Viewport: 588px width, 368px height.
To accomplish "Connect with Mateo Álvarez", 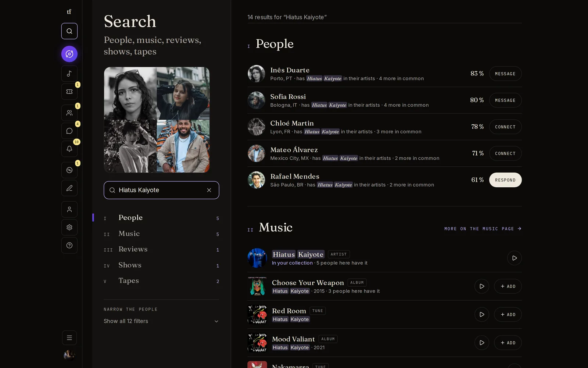I will 505,153.
